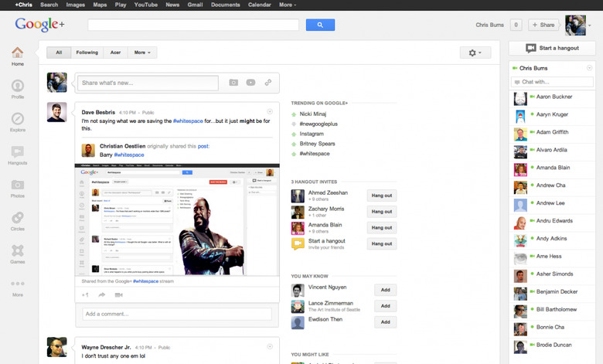Hang out with Ahmed Zeeshan
The height and width of the screenshot is (364, 603).
tap(381, 196)
